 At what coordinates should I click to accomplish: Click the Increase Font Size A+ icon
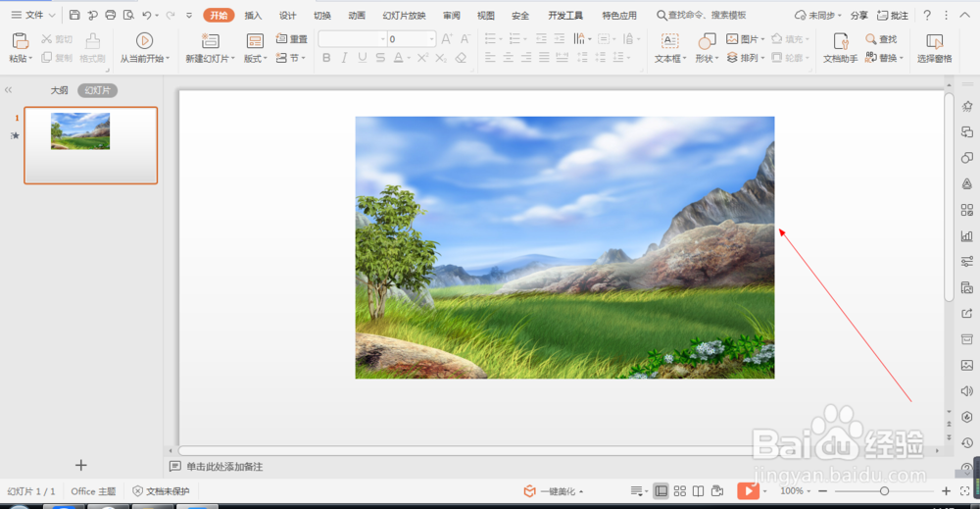[447, 39]
